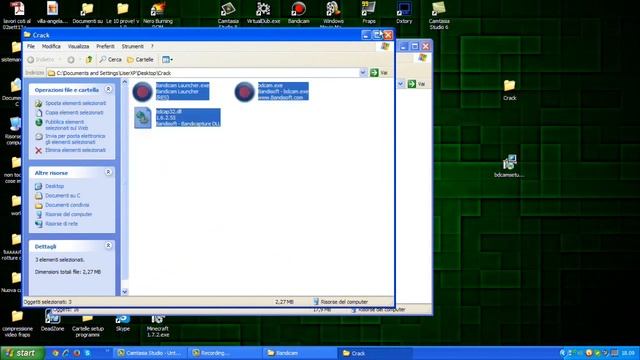The image size is (640, 360).
Task: Select Le 10 prove folder on desktop
Action: [122, 14]
